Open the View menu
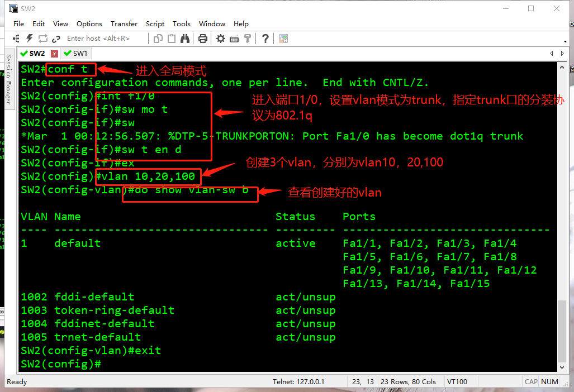This screenshot has height=392, width=574. tap(60, 24)
